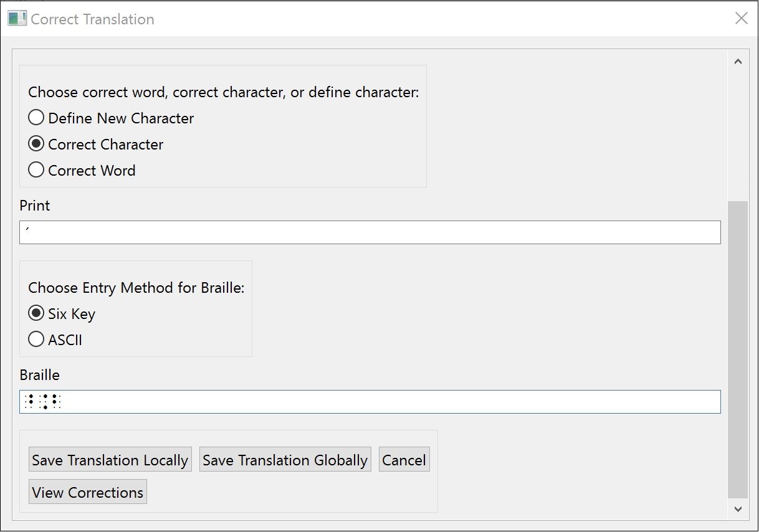Click scrollbar track above the thumb
The image size is (759, 532).
[738, 136]
